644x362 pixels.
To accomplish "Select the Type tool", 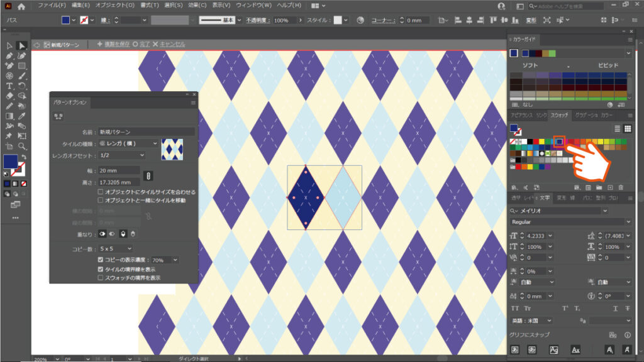I will (9, 85).
